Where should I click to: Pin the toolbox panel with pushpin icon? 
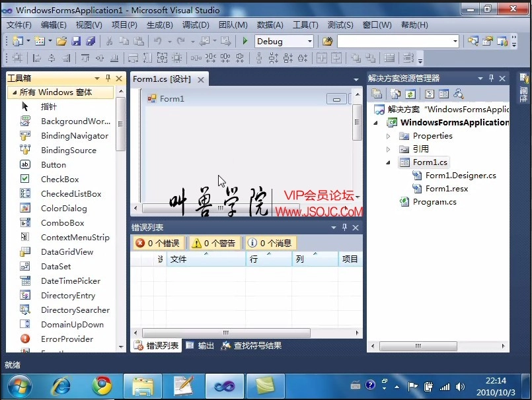point(108,79)
